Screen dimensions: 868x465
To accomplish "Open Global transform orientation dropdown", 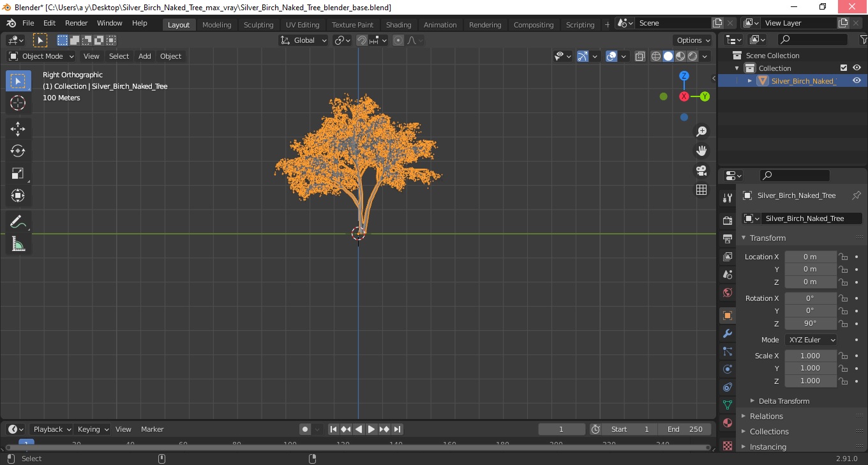I will [304, 40].
